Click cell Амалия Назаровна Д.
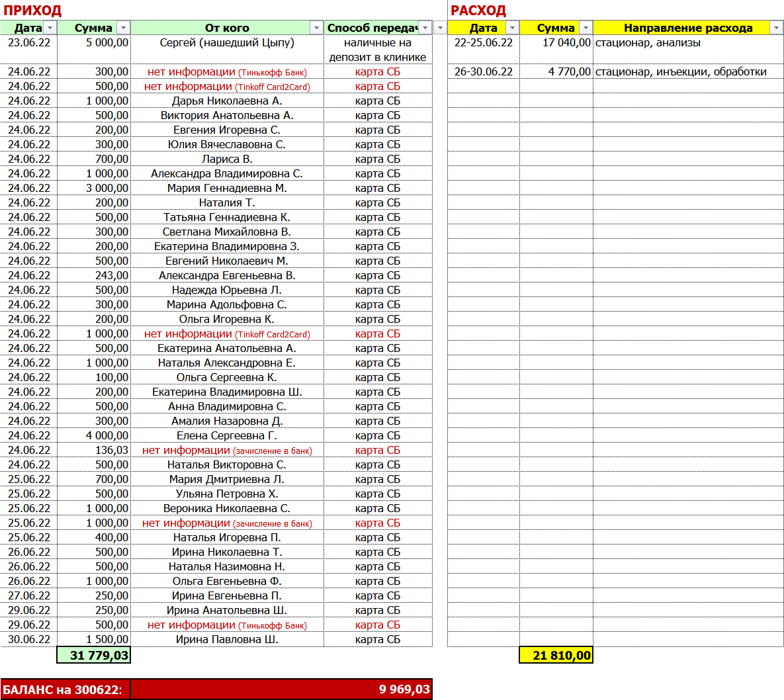Viewport: 784px width, 700px height. tap(227, 421)
